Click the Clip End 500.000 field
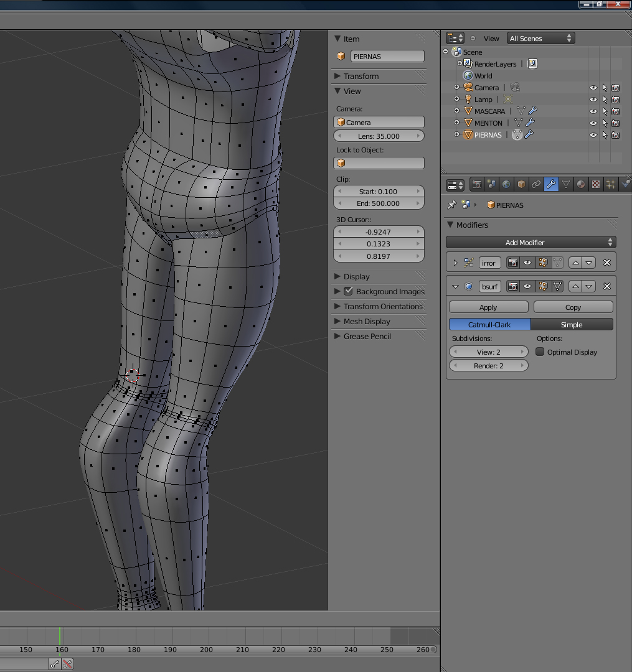 tap(379, 203)
